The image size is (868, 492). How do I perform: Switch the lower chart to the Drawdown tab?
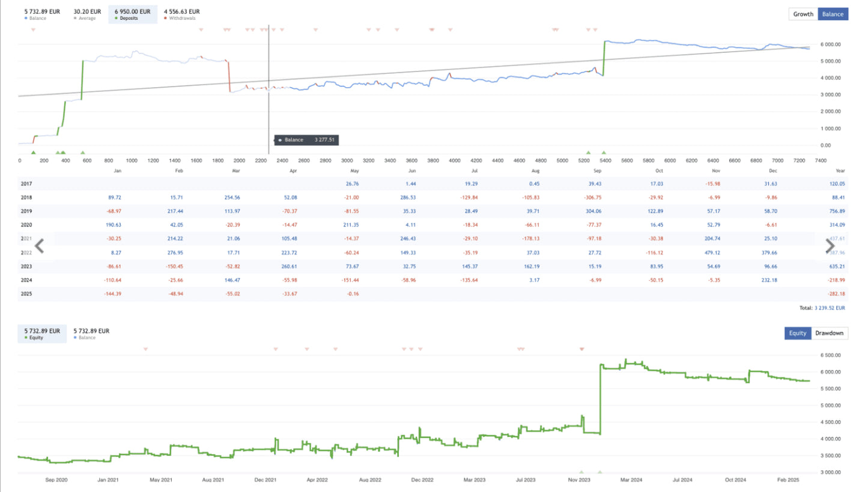[830, 333]
